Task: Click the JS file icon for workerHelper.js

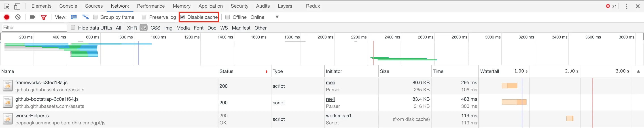Action: 8,119
